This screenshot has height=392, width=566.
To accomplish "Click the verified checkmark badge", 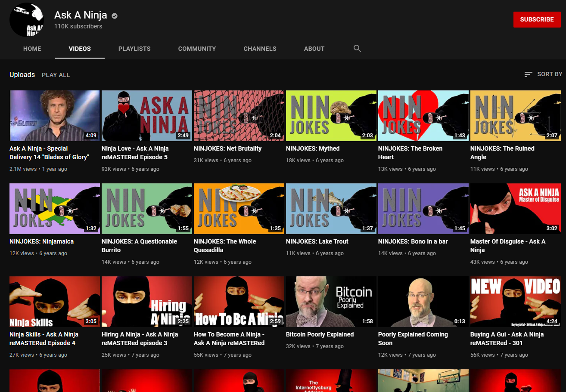I will coord(115,16).
